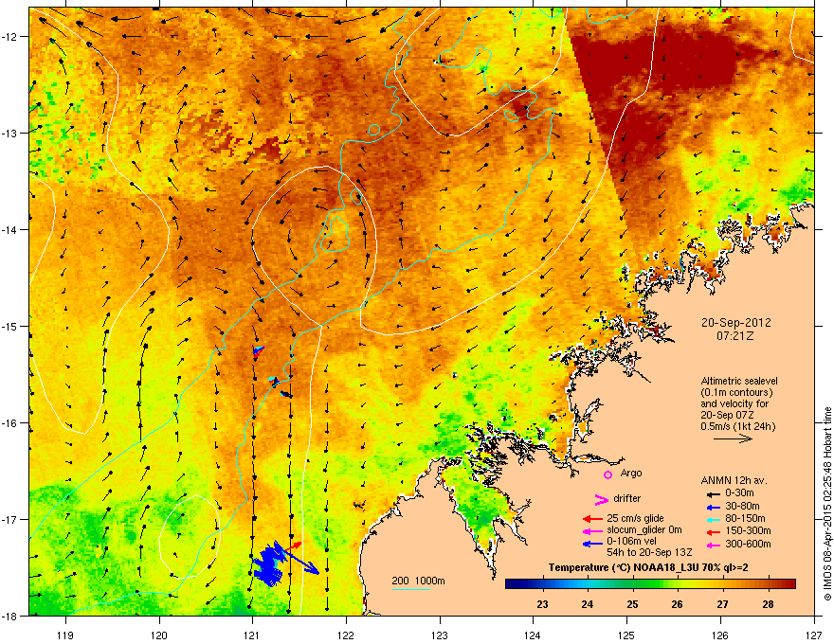Click the magenta slocum_glider arrow in legend
The width and height of the screenshot is (834, 644).
592,530
